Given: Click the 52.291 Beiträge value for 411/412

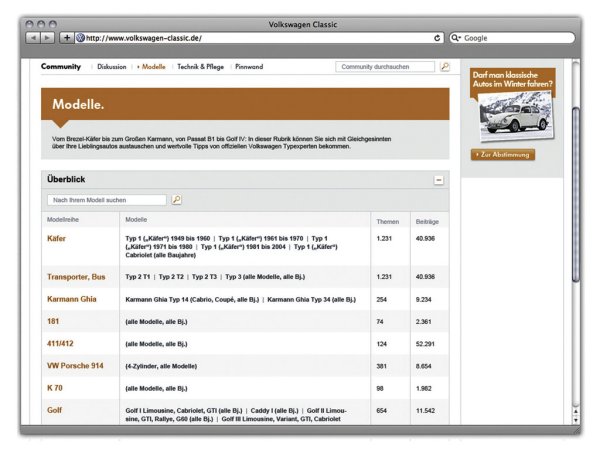Looking at the screenshot, I should [x=425, y=344].
